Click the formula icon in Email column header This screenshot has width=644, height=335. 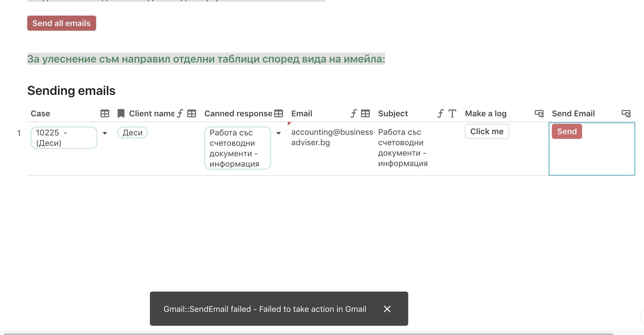[x=354, y=113]
